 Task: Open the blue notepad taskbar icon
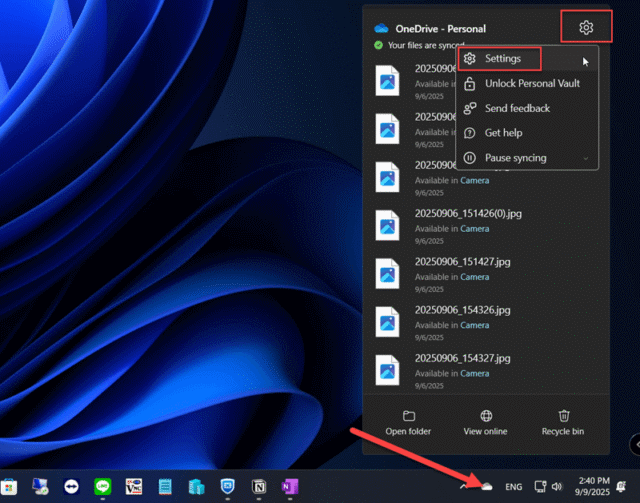pyautogui.click(x=165, y=486)
